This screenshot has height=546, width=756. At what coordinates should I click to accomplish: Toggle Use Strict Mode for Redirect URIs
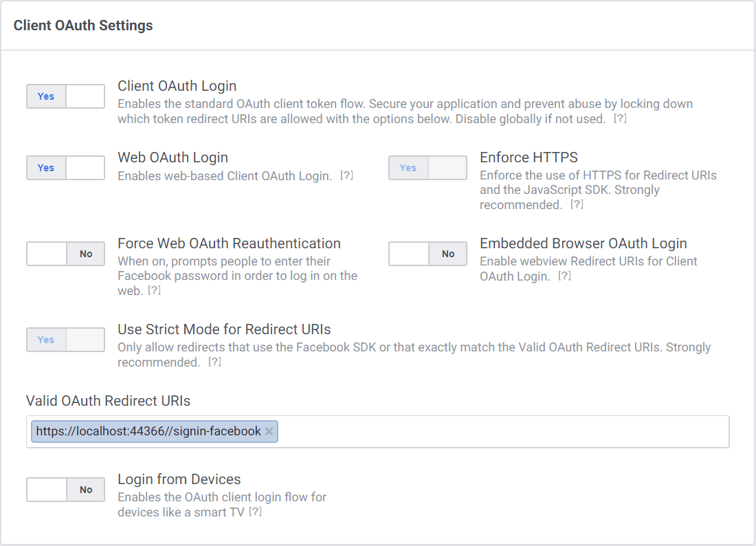point(65,340)
